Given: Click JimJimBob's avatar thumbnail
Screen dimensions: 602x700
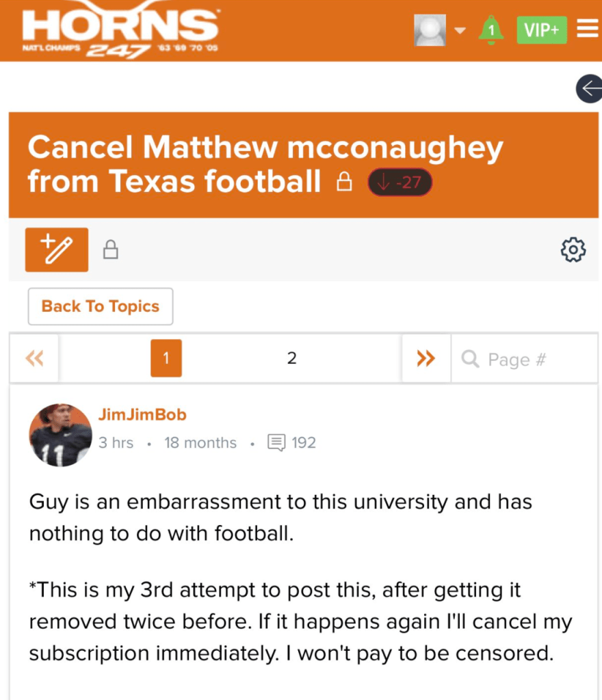Looking at the screenshot, I should (x=60, y=435).
